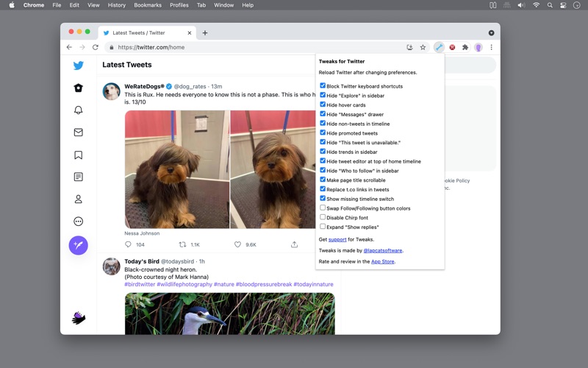The image size is (588, 368).
Task: Click the red extension icon in toolbar
Action: tap(452, 47)
